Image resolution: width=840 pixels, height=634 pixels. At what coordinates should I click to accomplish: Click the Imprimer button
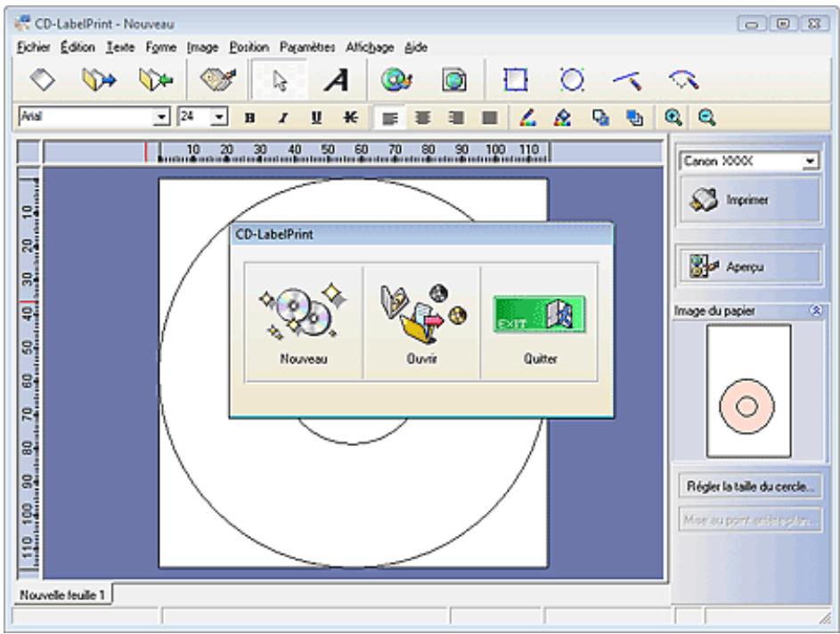point(749,199)
